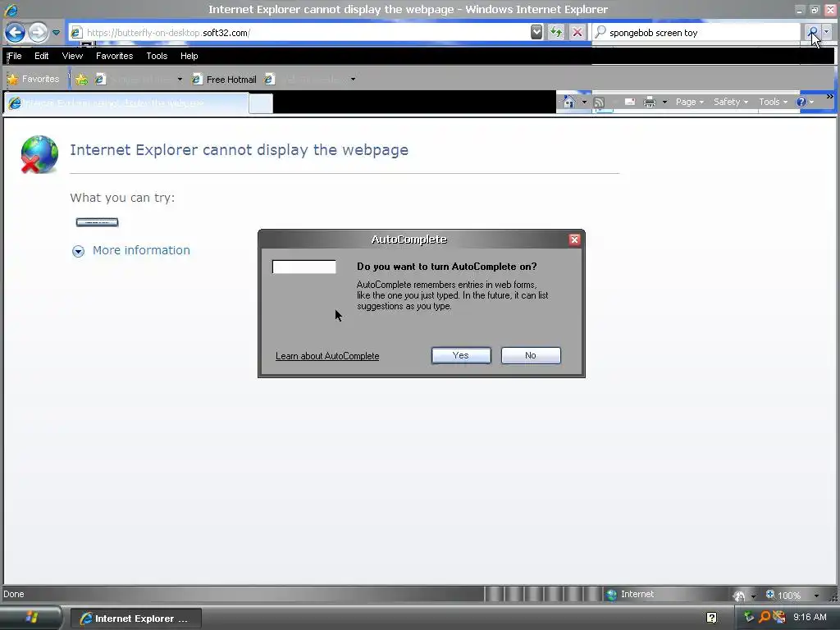Select the Internet Explorer cannot display tab
The image size is (840, 630).
126,103
